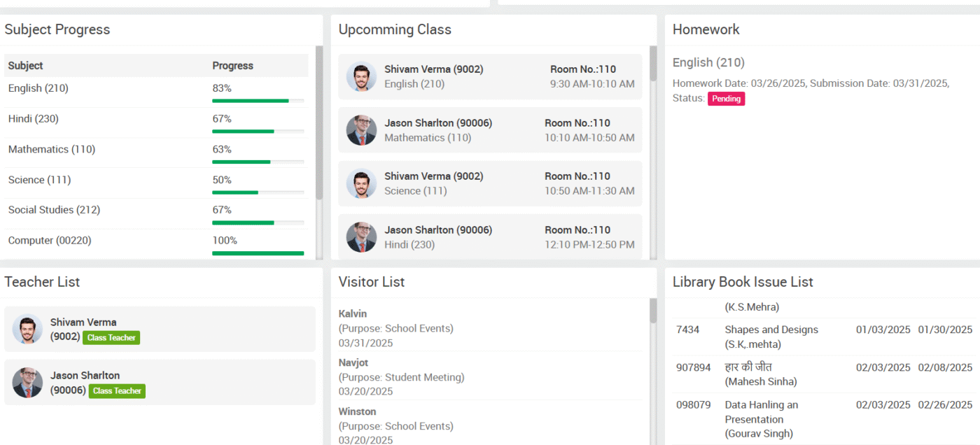Viewport: 980px width, 445px height.
Task: Select the Mathematics (110) subject row
Action: [52, 149]
